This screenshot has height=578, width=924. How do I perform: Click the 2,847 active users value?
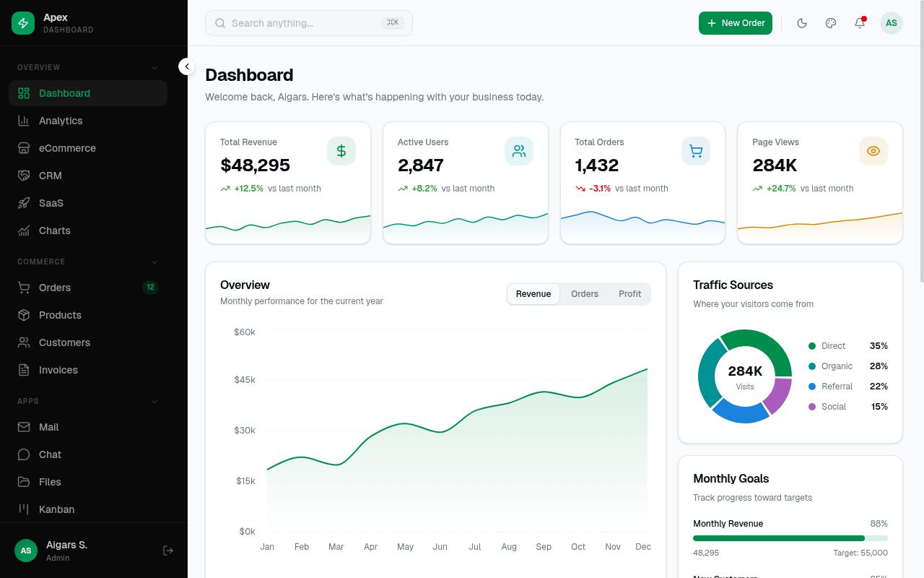coord(421,165)
